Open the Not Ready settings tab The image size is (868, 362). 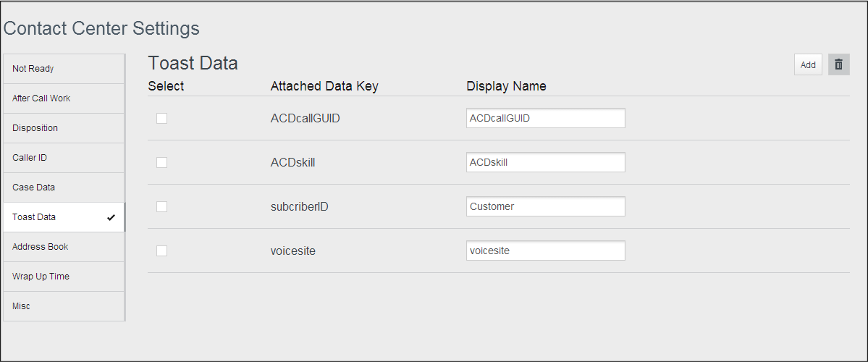(x=64, y=69)
